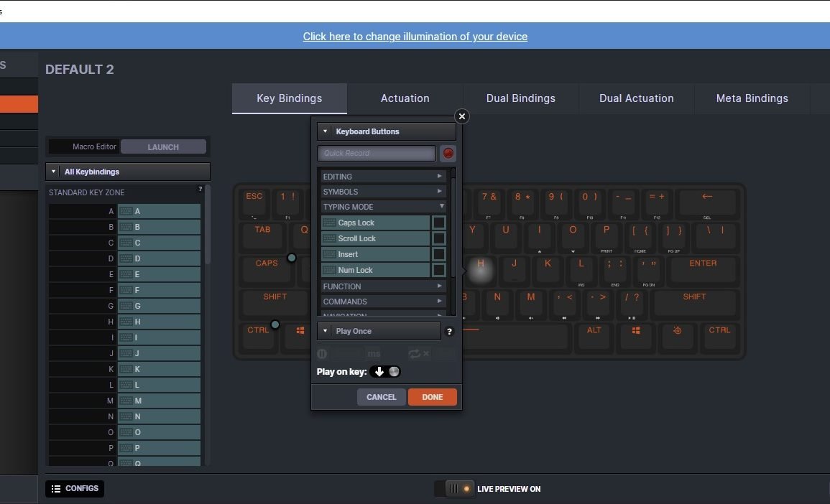830x504 pixels.
Task: Toggle Play on key press/release switch
Action: pos(385,372)
